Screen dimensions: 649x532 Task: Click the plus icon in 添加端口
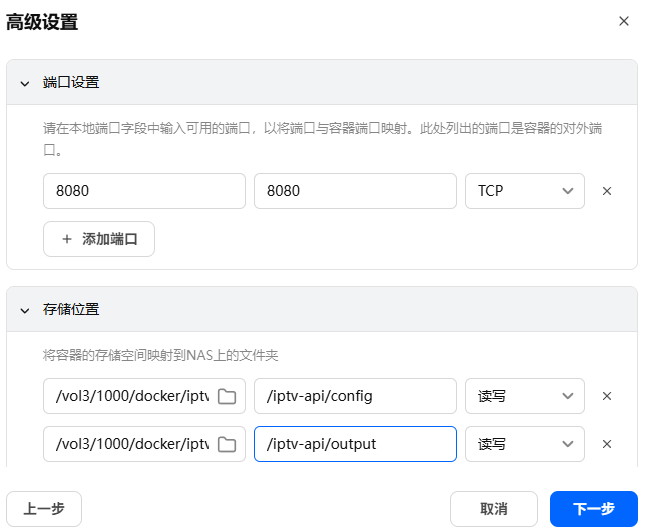(67, 239)
